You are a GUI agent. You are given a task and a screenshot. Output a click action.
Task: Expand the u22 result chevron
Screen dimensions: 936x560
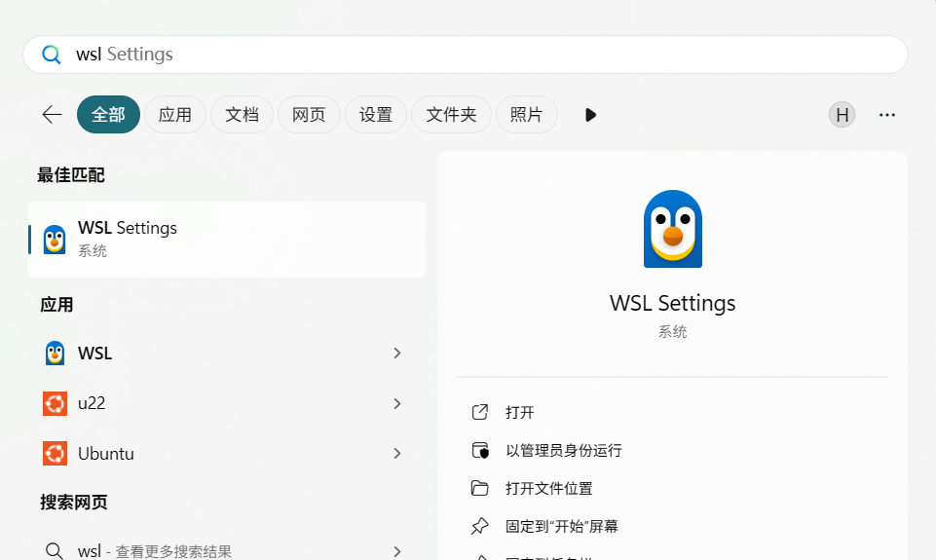coord(397,403)
